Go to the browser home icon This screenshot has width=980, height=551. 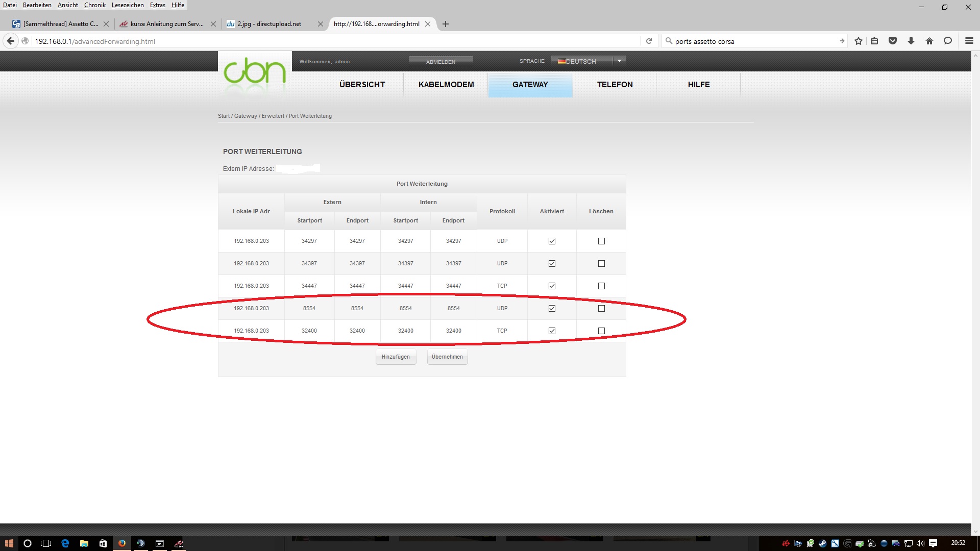tap(929, 41)
